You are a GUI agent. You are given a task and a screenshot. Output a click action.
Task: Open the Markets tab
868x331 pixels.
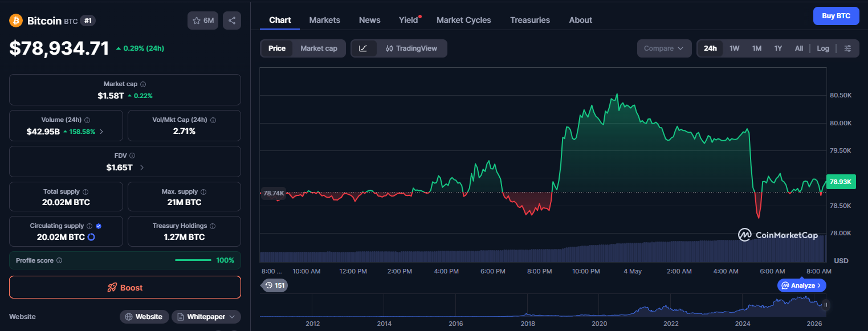point(324,20)
